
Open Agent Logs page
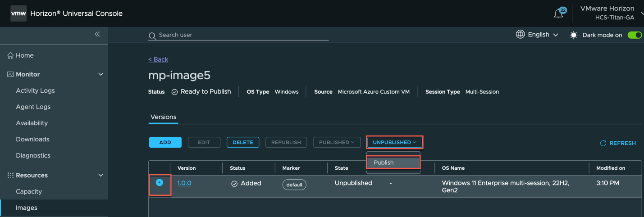click(x=33, y=107)
